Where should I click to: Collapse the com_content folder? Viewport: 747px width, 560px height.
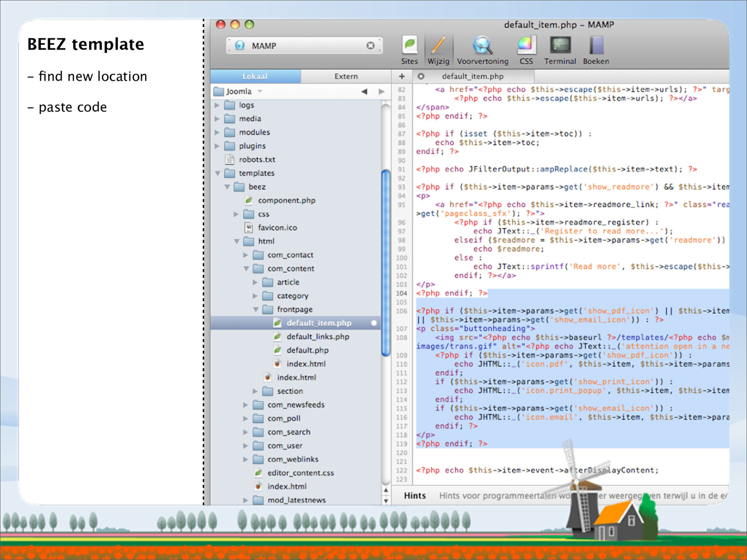[246, 269]
